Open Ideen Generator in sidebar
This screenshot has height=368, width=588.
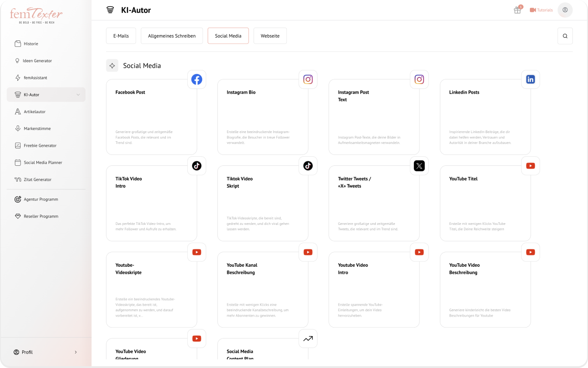pos(38,61)
